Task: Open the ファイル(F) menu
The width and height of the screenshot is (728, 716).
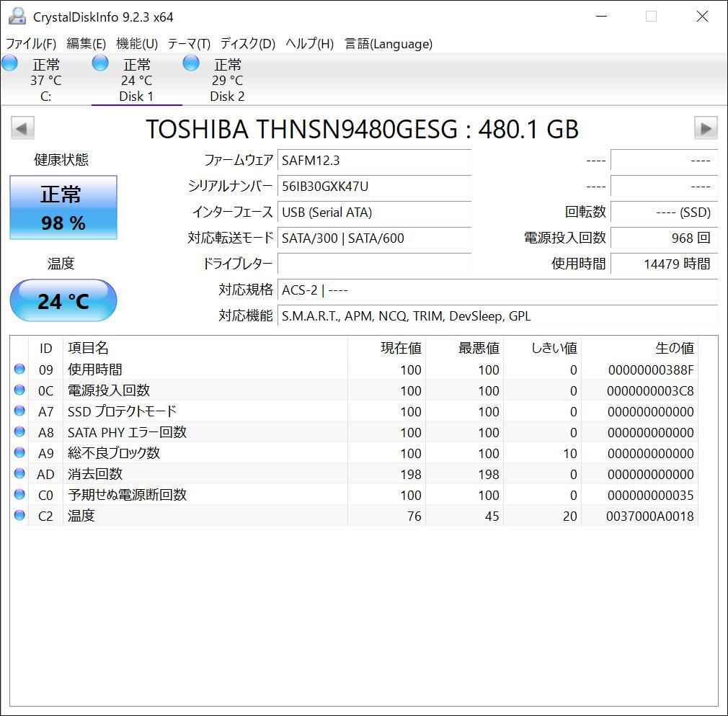Action: click(31, 44)
